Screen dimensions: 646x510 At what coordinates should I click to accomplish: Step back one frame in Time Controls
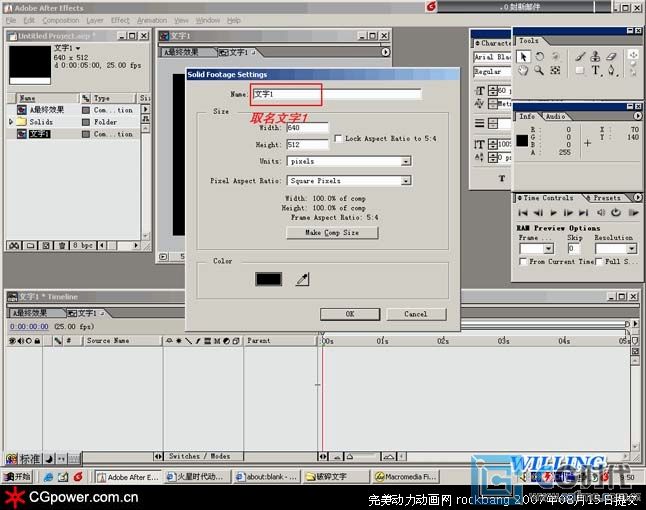click(x=538, y=213)
